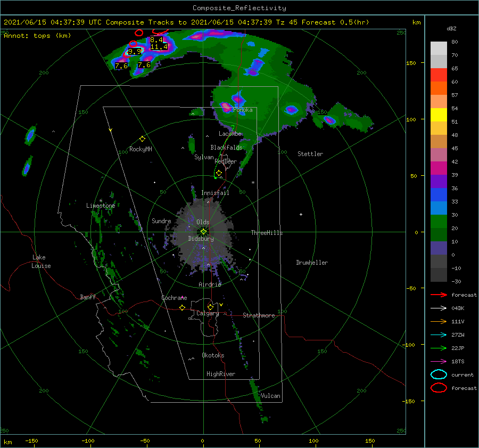Click the Banff label
The image size is (479, 448).
tap(88, 297)
